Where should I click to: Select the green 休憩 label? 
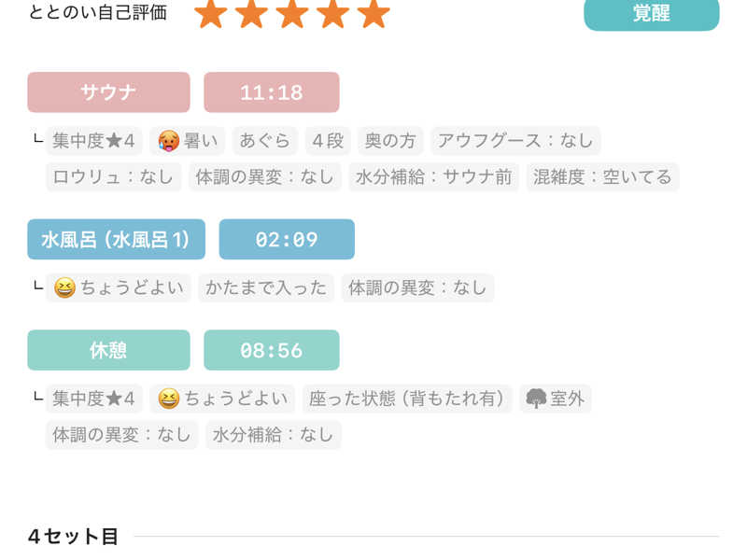108,350
